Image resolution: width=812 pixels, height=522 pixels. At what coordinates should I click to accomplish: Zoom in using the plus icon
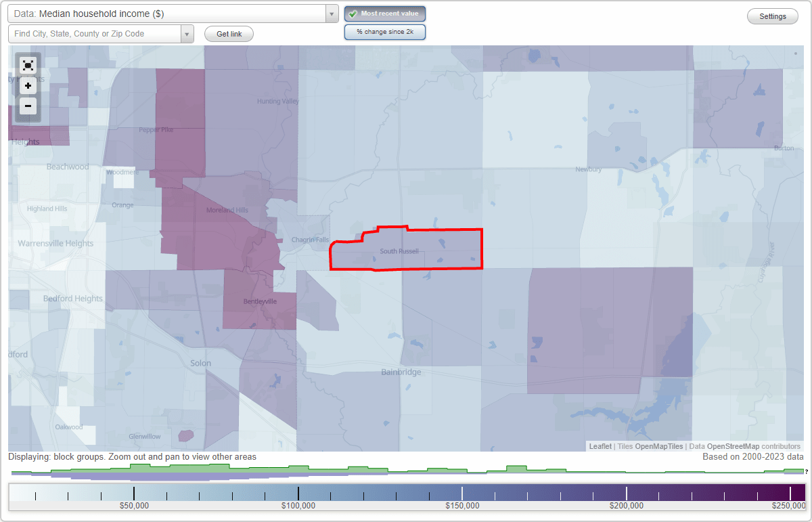tap(28, 85)
